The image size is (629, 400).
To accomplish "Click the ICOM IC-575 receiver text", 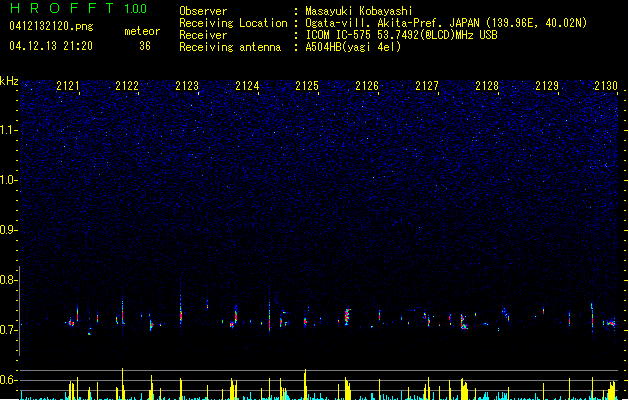I will click(401, 35).
